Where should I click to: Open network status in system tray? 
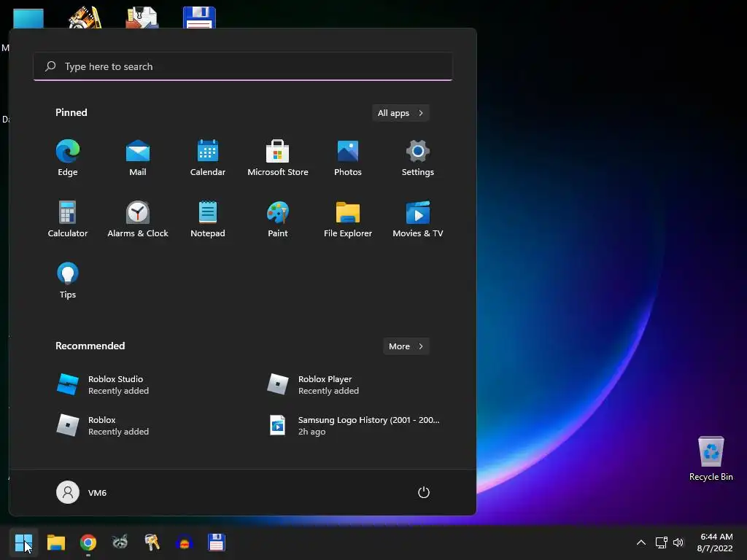pyautogui.click(x=661, y=542)
